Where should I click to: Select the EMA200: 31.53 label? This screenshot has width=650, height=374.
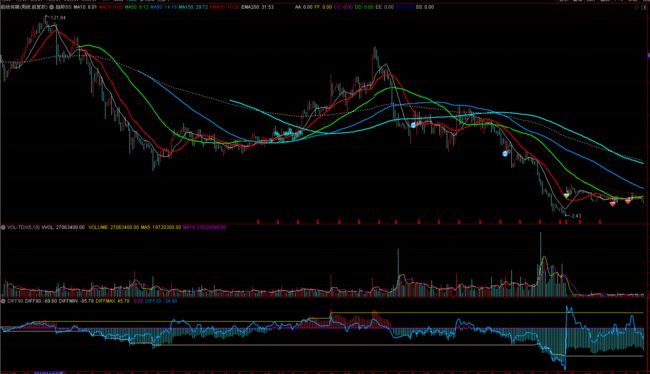tap(257, 7)
